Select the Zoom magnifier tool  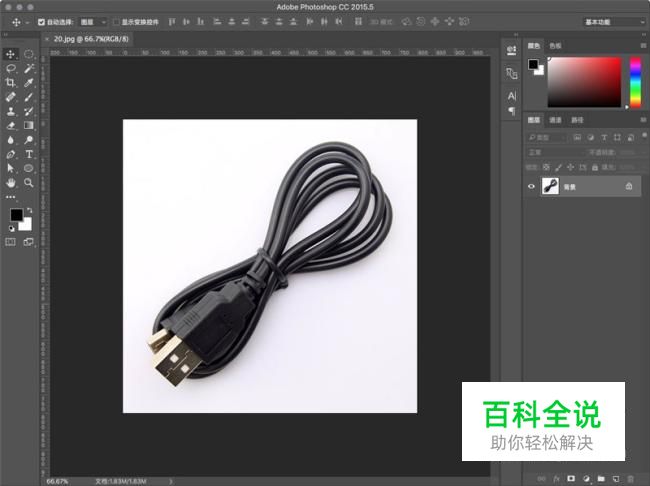(x=29, y=182)
